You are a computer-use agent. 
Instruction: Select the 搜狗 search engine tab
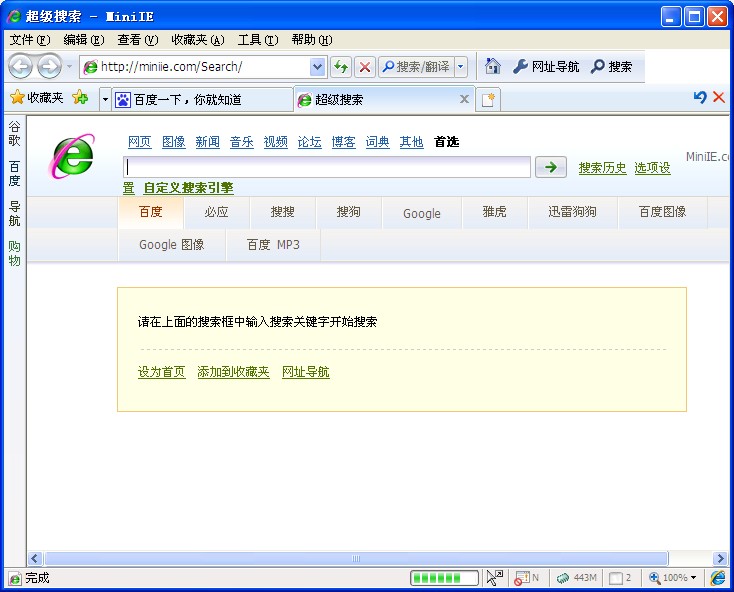coord(348,212)
